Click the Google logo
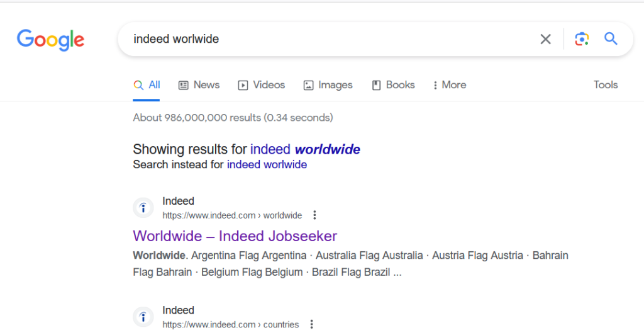 50,40
